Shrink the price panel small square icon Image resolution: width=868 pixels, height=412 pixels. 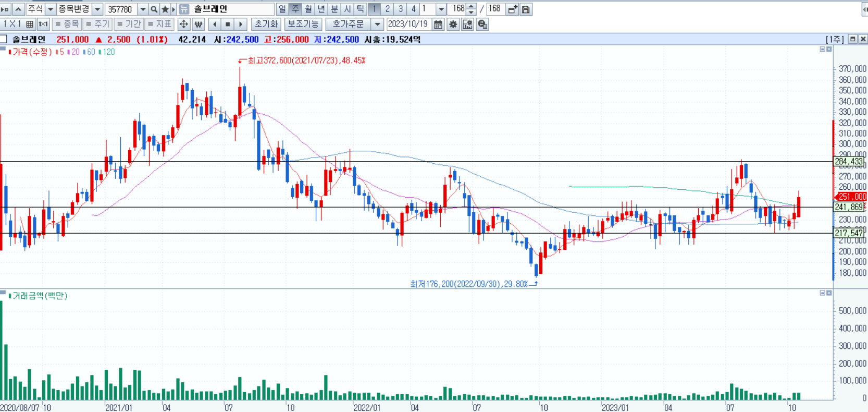823,49
